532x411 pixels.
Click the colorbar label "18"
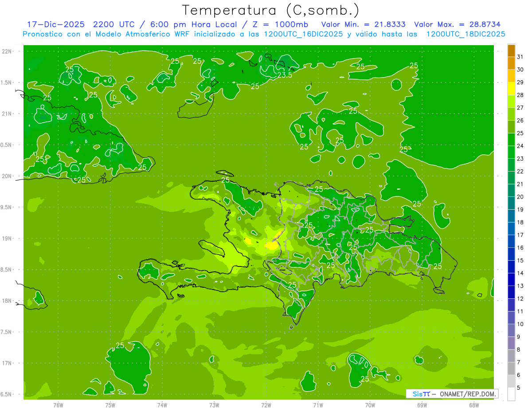pyautogui.click(x=520, y=223)
